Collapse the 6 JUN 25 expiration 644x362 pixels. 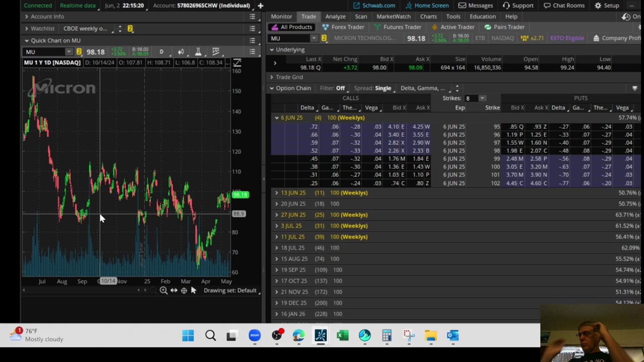pyautogui.click(x=276, y=118)
